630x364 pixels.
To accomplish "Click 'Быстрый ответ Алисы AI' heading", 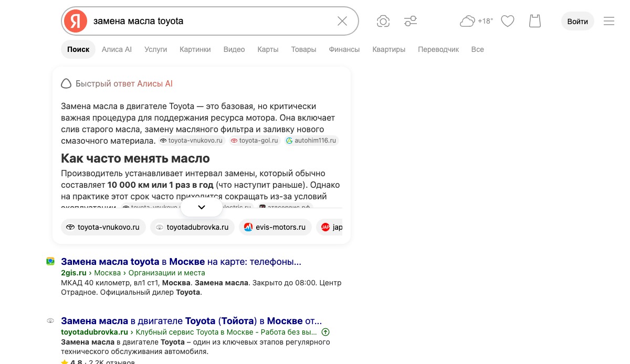I will [x=124, y=83].
